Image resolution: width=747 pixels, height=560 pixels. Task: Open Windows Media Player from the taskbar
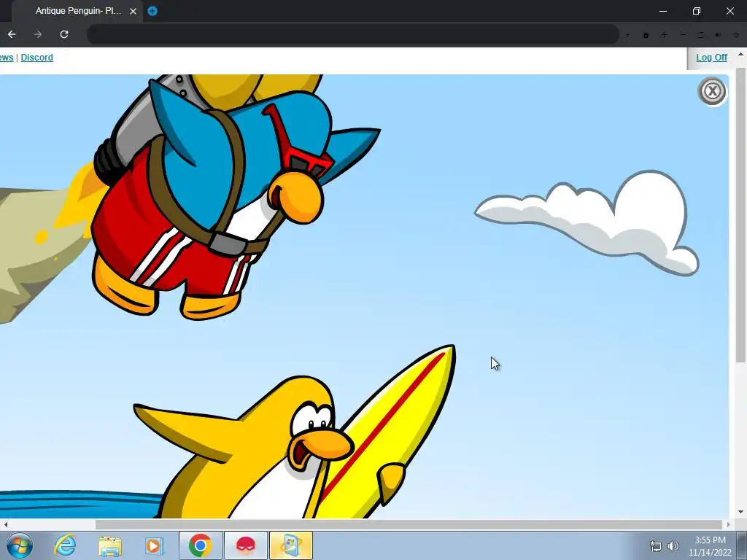[154, 545]
